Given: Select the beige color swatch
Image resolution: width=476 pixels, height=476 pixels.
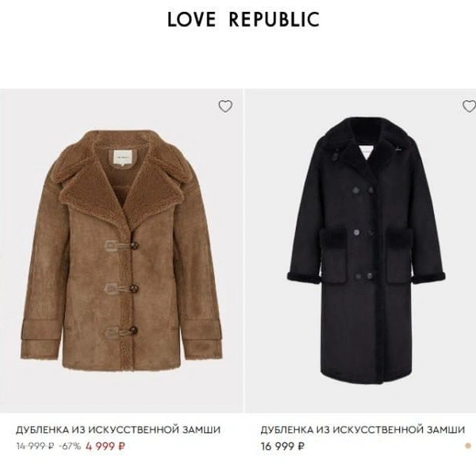Looking at the screenshot, I should click(x=468, y=446).
